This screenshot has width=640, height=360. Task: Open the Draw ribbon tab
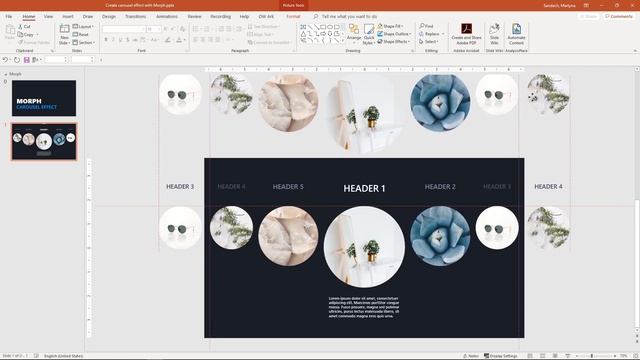[x=88, y=16]
